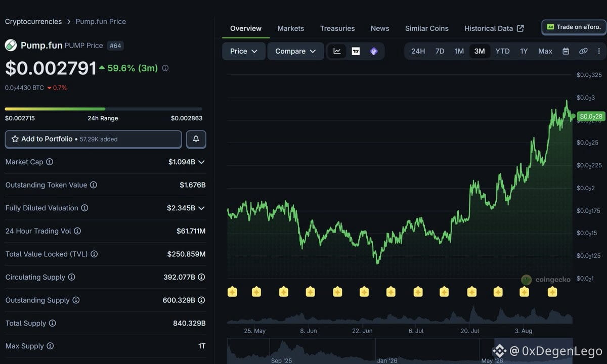
Task: Click the $0.002791 price value
Action: [x=51, y=68]
